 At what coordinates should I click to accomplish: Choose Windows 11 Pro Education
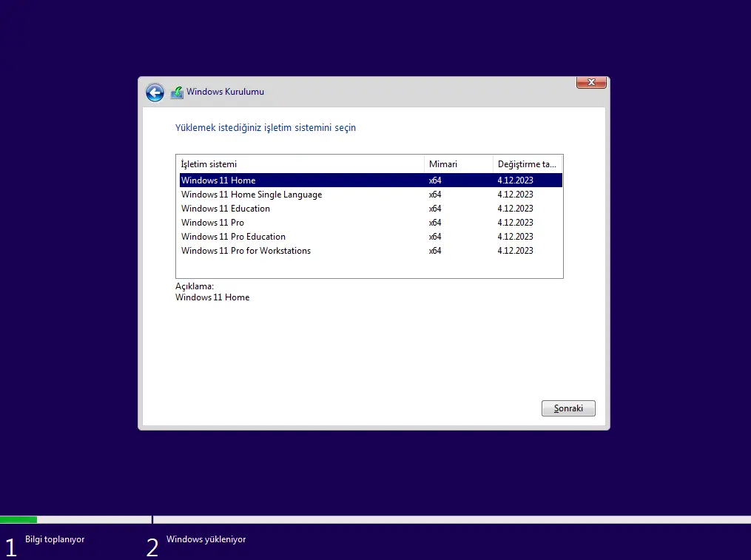371,237
